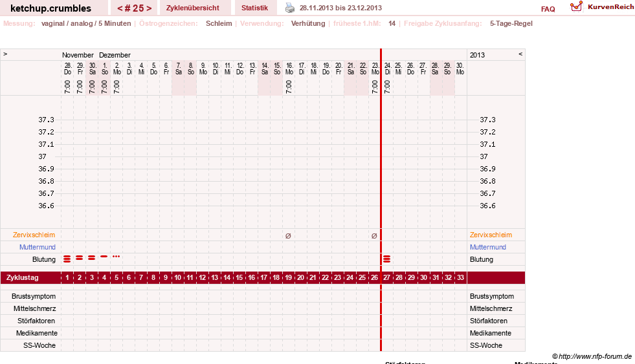Click the date header 16. Mo

point(289,69)
